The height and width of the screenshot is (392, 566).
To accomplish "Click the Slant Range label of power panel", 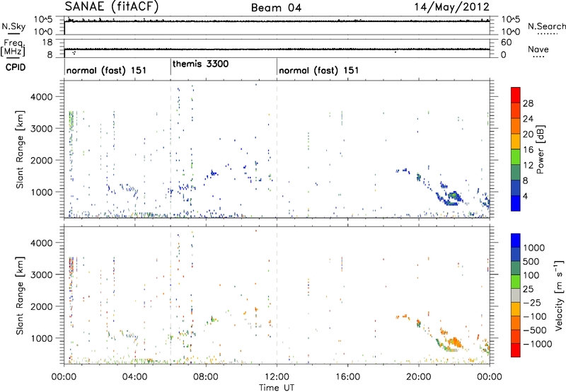I will pyautogui.click(x=20, y=149).
